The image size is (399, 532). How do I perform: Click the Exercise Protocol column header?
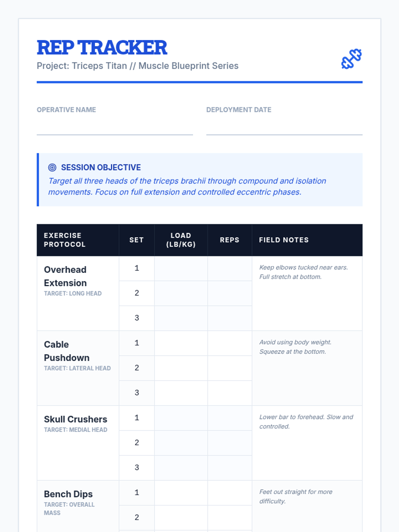pos(65,240)
